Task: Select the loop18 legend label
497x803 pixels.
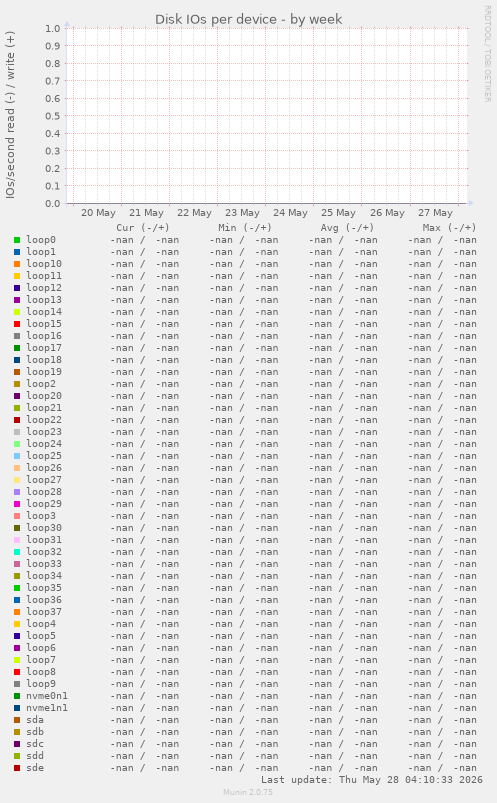Action: tap(44, 360)
